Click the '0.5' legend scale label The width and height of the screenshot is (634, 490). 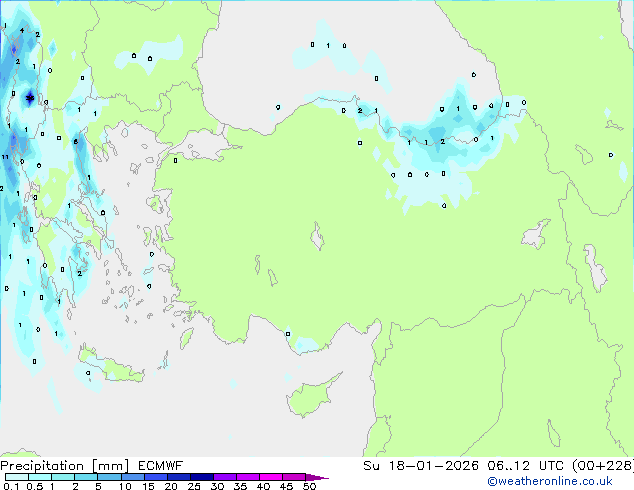pyautogui.click(x=35, y=486)
